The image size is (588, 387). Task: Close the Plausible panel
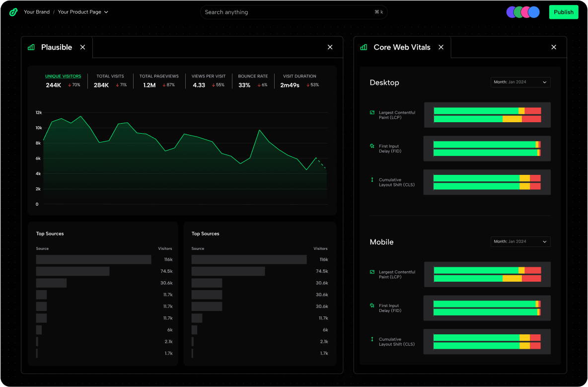pyautogui.click(x=330, y=47)
